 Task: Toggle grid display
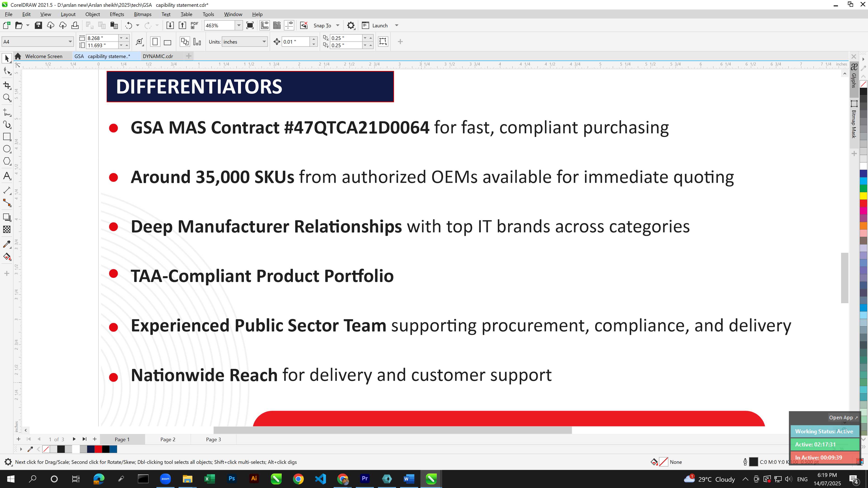277,25
